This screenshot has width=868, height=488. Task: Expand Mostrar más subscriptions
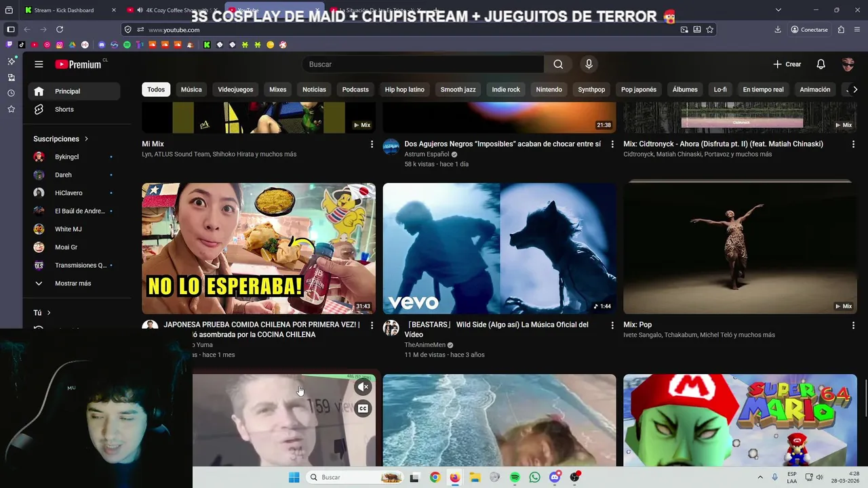click(74, 283)
